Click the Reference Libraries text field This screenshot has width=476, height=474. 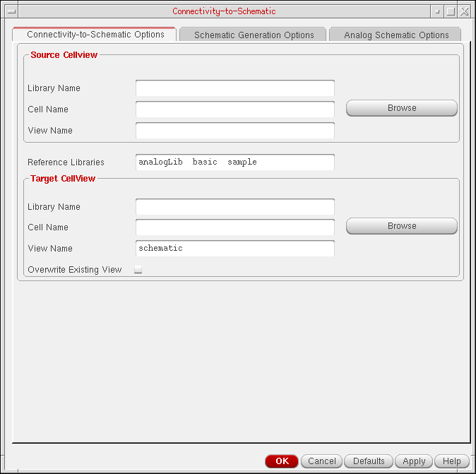pyautogui.click(x=235, y=162)
